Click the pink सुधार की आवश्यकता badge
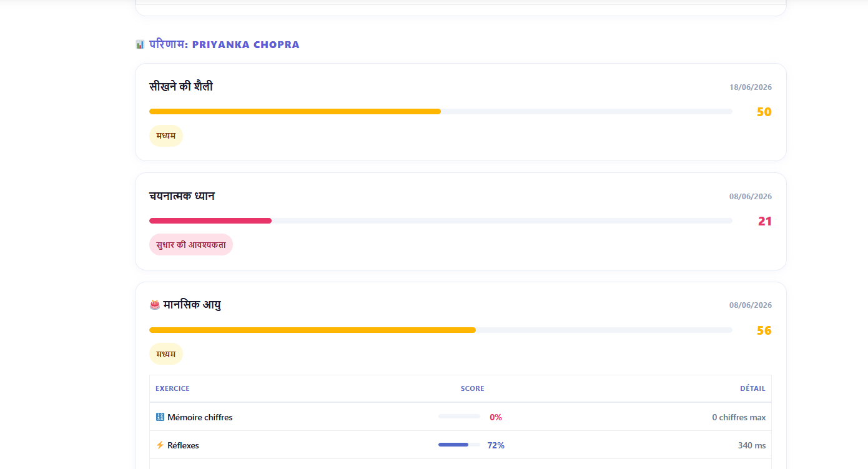The width and height of the screenshot is (868, 469). [x=191, y=245]
